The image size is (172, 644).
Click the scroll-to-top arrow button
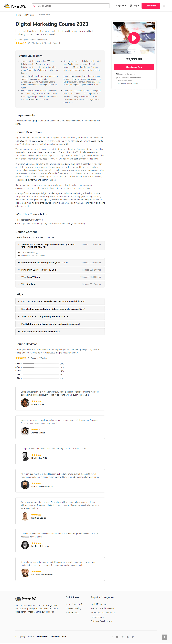tap(164, 637)
